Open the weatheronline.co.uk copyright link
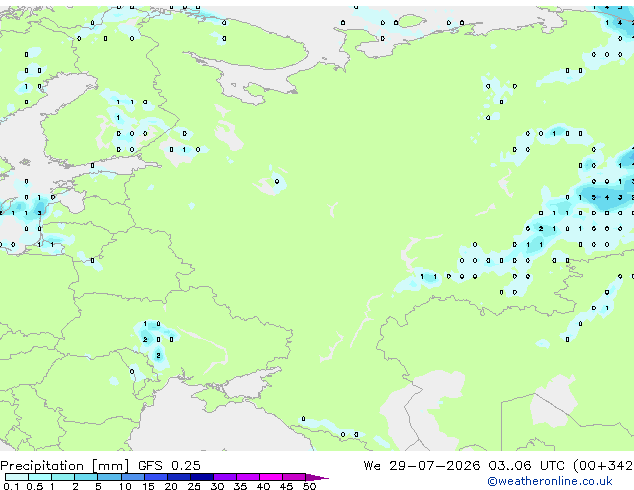The image size is (634, 490). tap(550, 481)
